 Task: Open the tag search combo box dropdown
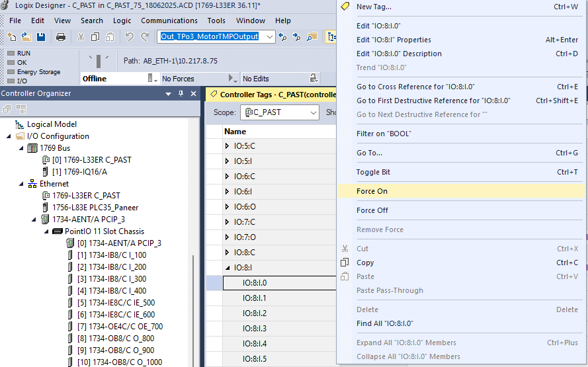point(269,37)
